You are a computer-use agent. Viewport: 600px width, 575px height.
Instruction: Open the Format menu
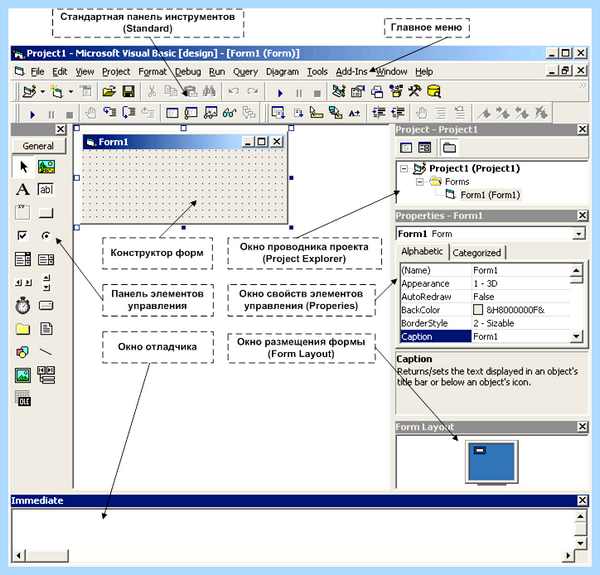(152, 72)
